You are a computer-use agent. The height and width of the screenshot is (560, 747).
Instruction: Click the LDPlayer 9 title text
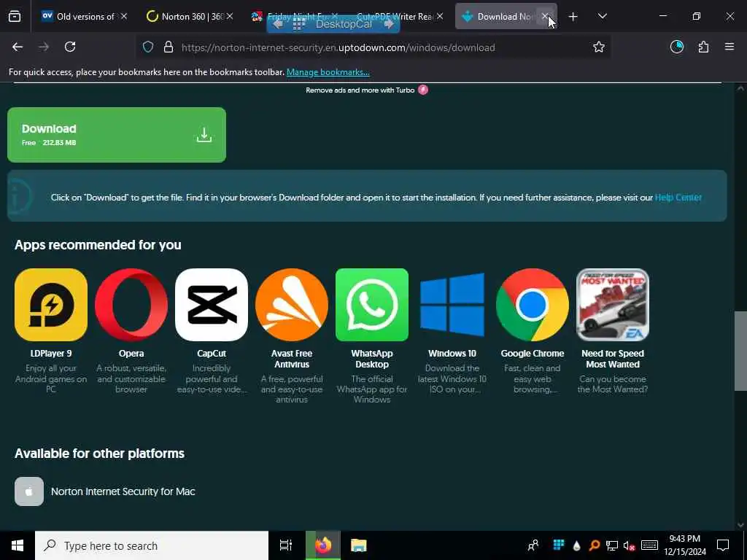(51, 354)
